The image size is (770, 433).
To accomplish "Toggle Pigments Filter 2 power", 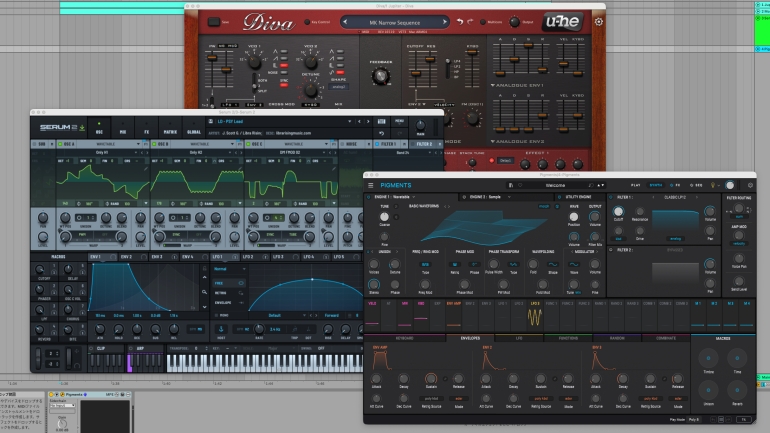I will [611, 250].
